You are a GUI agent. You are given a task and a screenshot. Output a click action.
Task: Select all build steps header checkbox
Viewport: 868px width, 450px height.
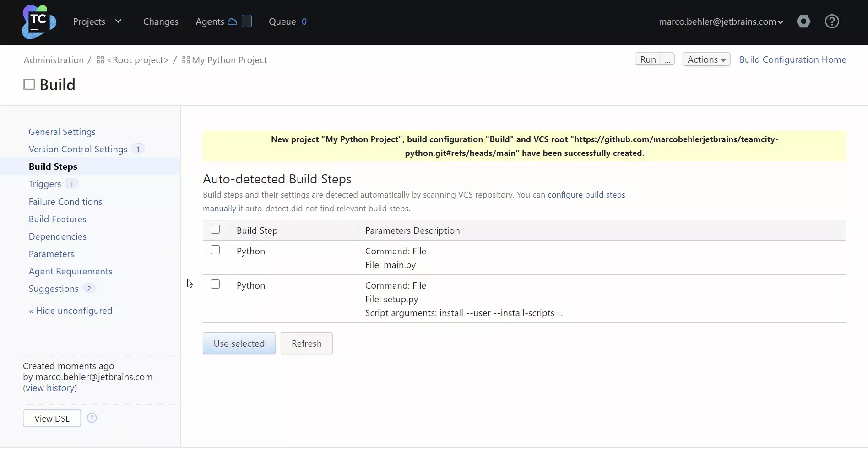click(x=215, y=230)
